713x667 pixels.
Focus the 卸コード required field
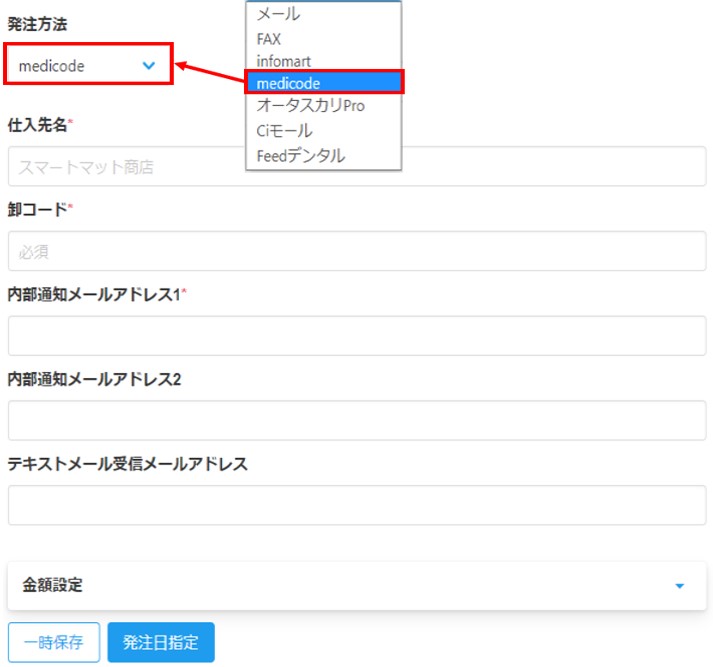357,251
